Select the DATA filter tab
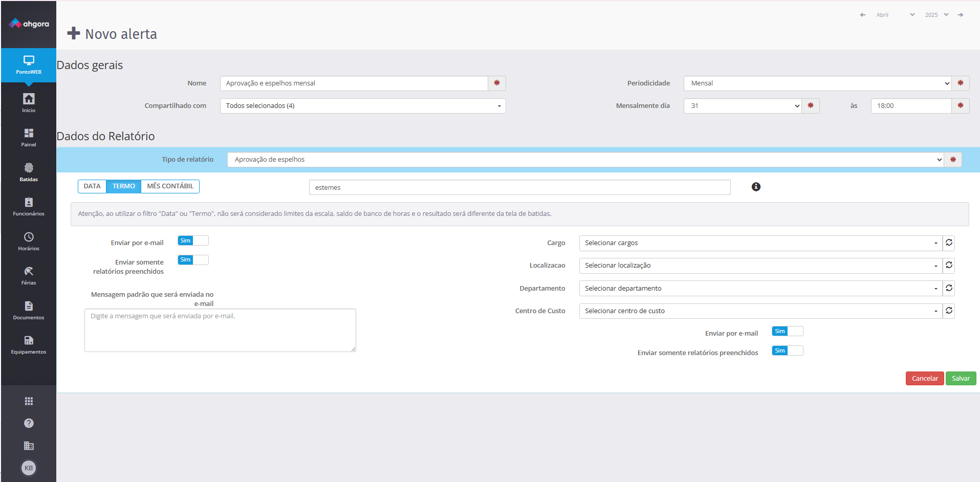980x482 pixels. [92, 186]
